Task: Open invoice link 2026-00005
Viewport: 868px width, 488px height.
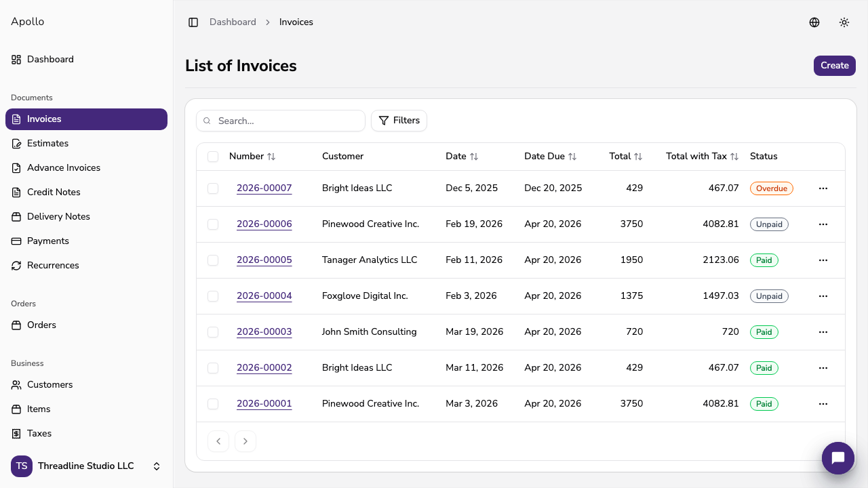Action: [264, 260]
